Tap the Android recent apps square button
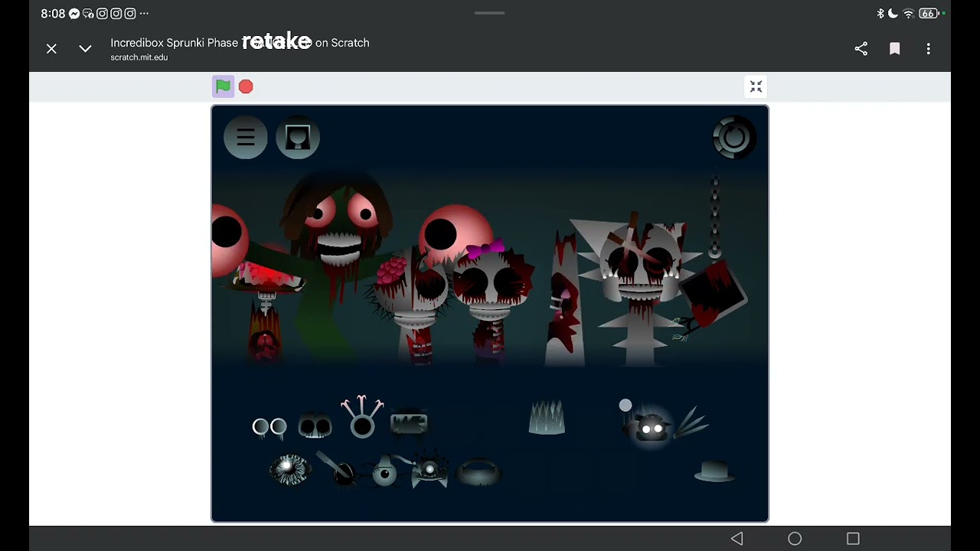 [853, 539]
